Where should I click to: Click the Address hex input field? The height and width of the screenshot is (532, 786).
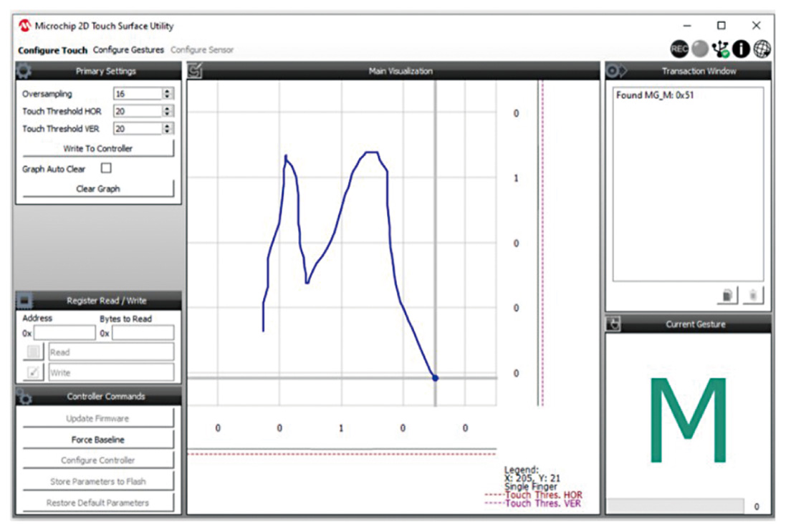64,333
